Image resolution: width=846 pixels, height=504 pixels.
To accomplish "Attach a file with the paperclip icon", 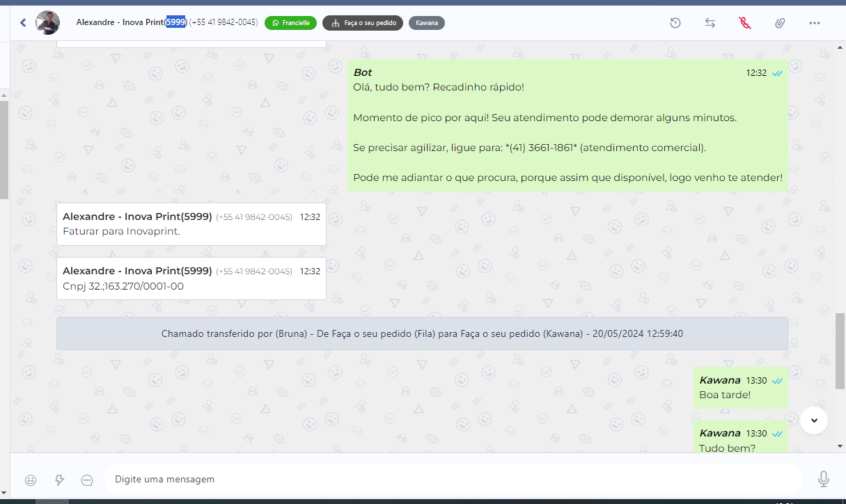I will [x=780, y=23].
